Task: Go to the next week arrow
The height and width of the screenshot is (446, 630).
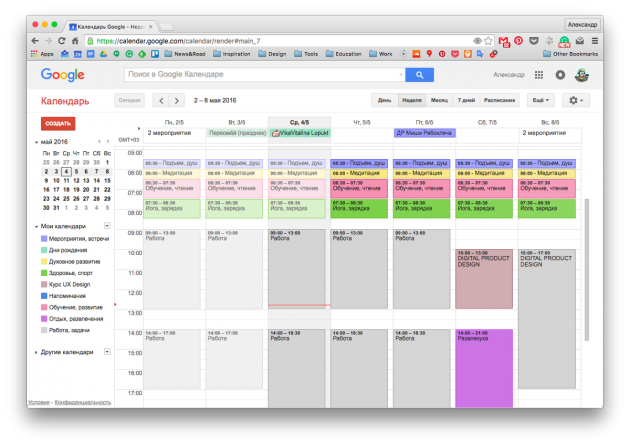Action: click(178, 100)
